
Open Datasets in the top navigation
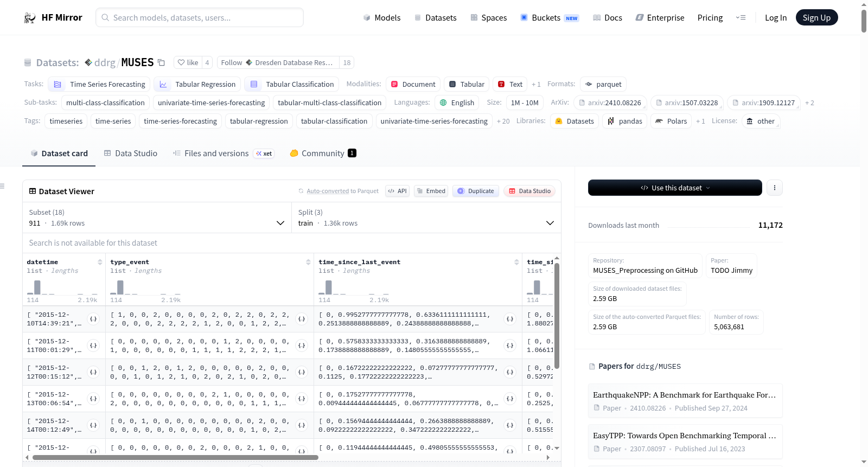click(x=435, y=18)
